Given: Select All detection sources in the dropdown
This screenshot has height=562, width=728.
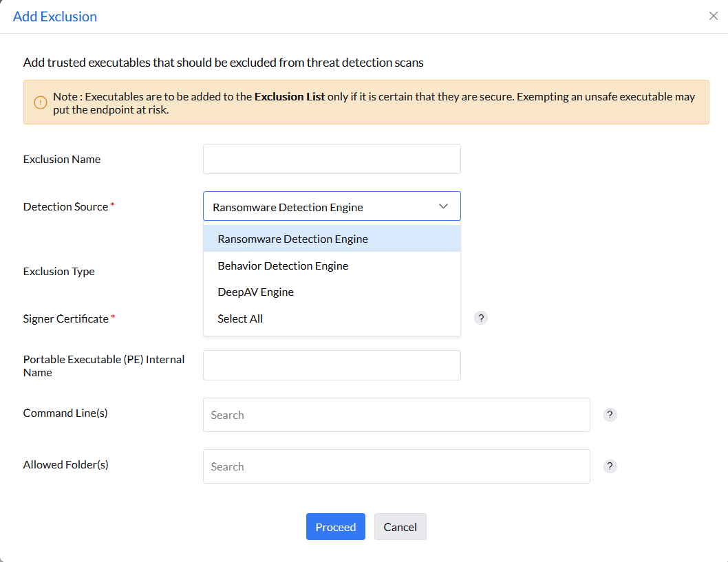Looking at the screenshot, I should 240,318.
